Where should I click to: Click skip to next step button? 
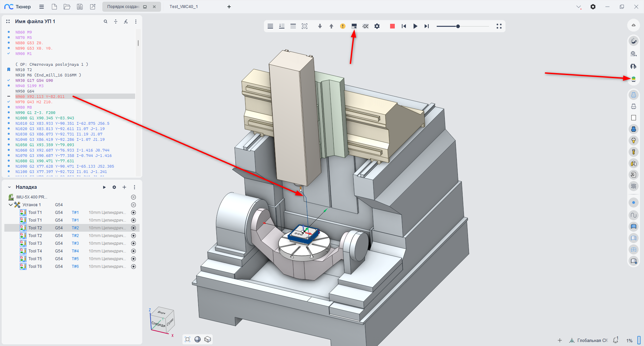(426, 26)
